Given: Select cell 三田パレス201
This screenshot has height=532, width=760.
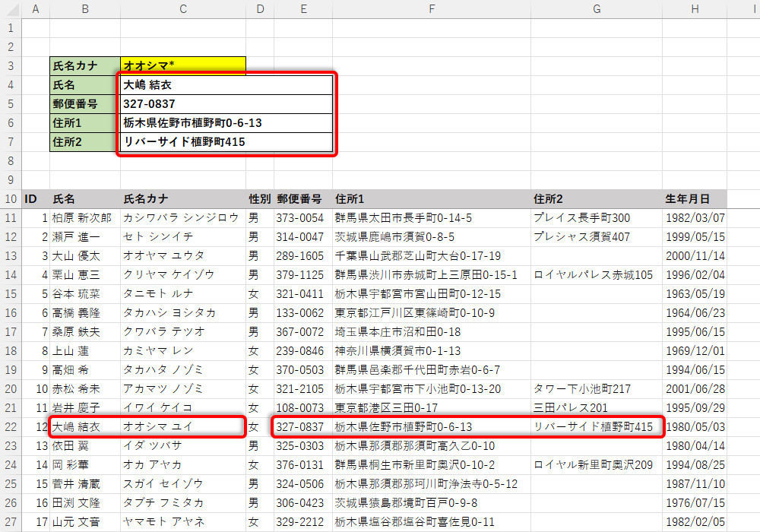Looking at the screenshot, I should tap(597, 408).
